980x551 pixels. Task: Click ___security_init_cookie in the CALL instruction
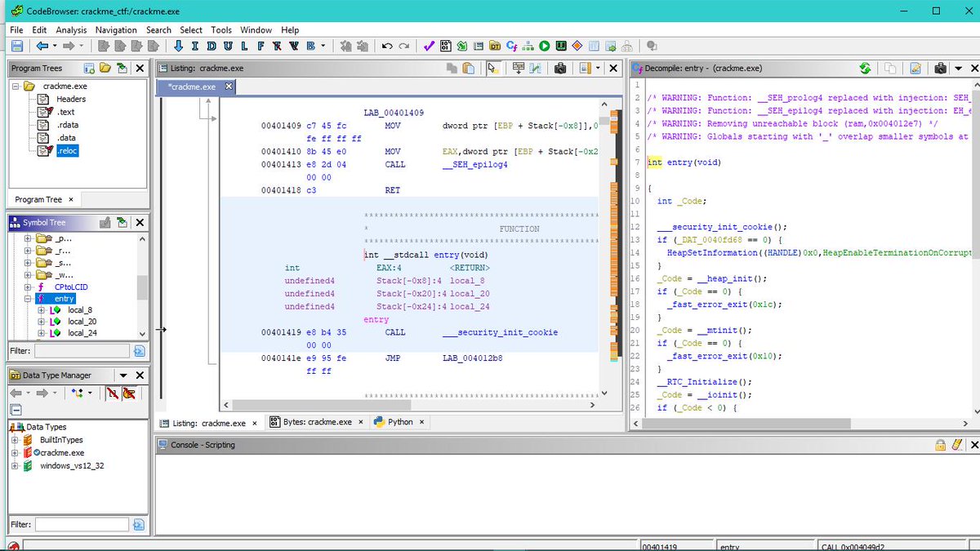tap(500, 333)
